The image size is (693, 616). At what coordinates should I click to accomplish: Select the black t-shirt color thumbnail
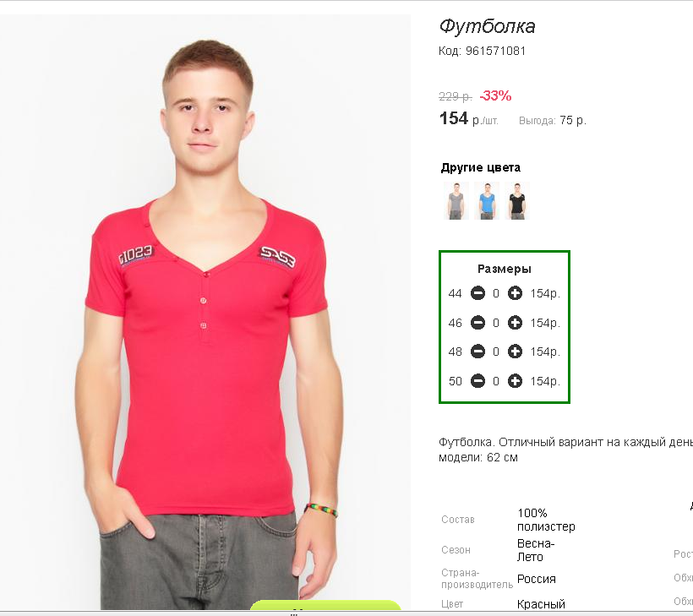click(x=517, y=201)
